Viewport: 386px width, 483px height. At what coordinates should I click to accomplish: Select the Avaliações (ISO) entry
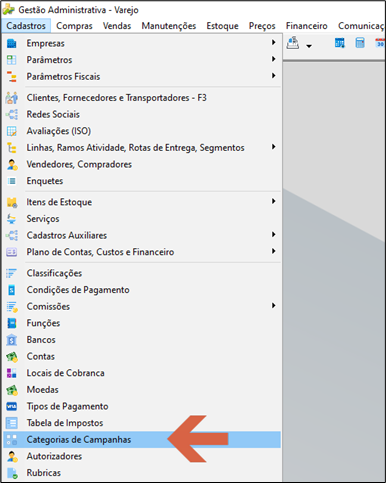[142, 131]
